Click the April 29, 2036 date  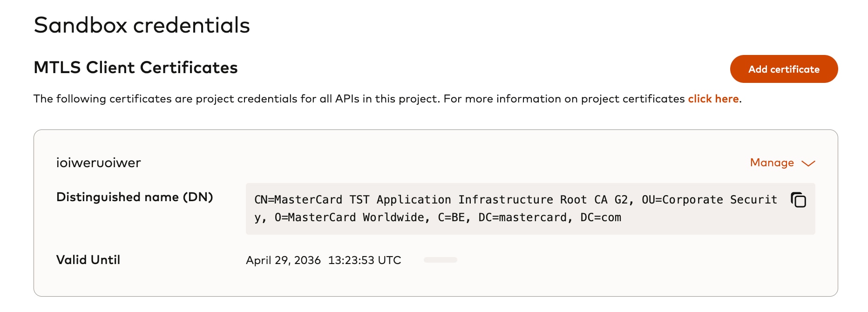click(x=283, y=260)
